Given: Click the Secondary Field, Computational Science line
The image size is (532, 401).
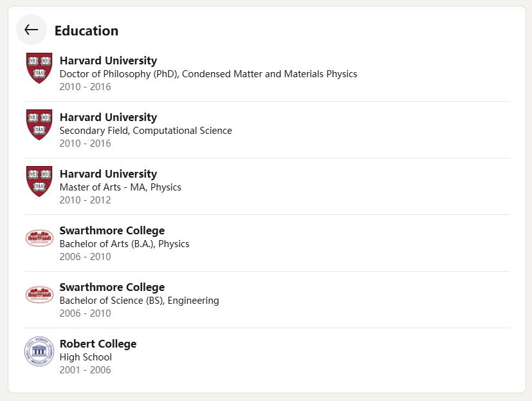Looking at the screenshot, I should tap(145, 131).
